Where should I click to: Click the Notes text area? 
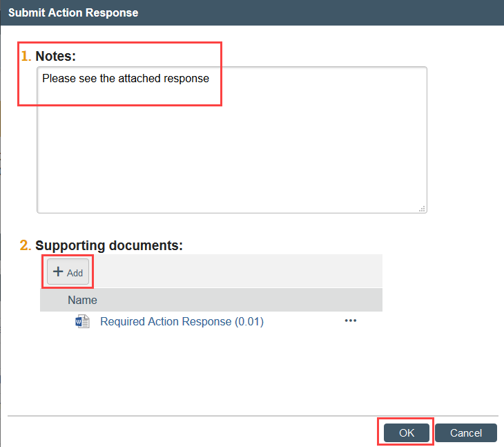[232, 140]
